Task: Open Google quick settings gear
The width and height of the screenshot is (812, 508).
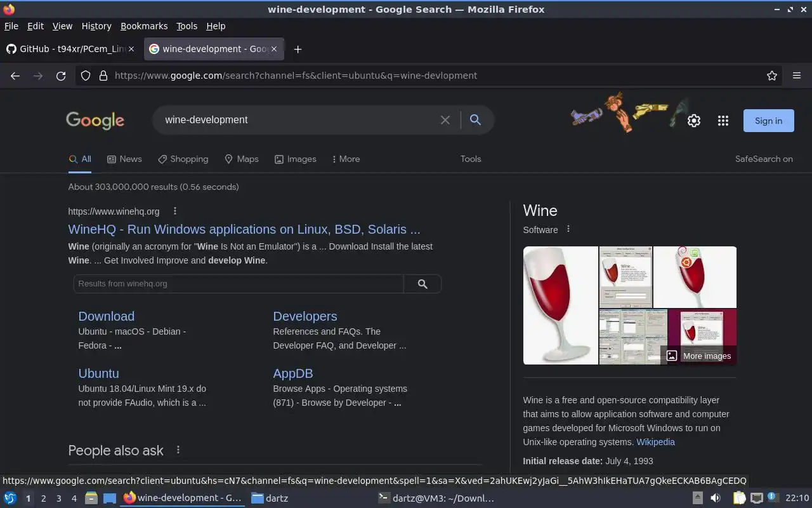Action: (x=694, y=121)
